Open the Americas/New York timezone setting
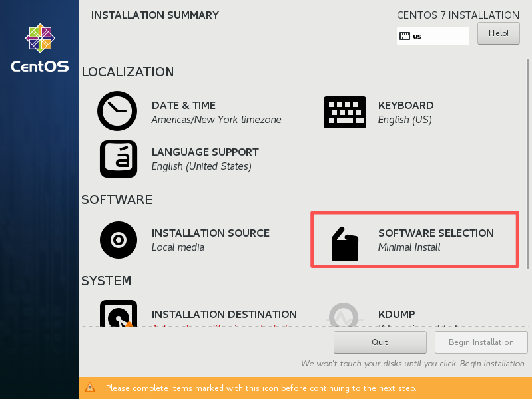532x399 pixels. click(216, 120)
